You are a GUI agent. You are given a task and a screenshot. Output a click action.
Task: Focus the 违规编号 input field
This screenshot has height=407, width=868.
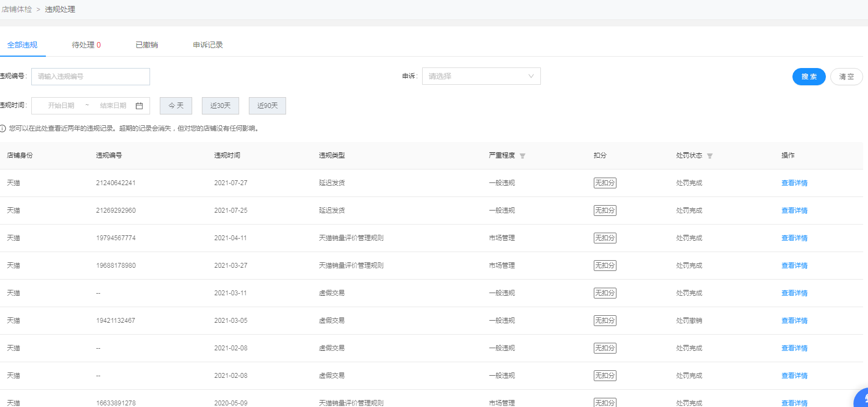[x=91, y=77]
